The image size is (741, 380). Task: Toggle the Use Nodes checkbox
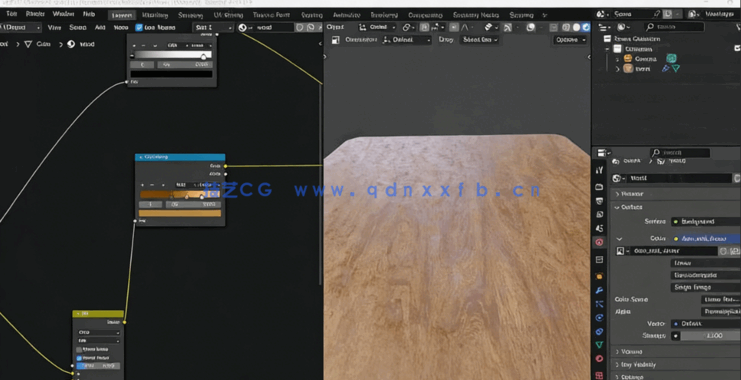139,27
